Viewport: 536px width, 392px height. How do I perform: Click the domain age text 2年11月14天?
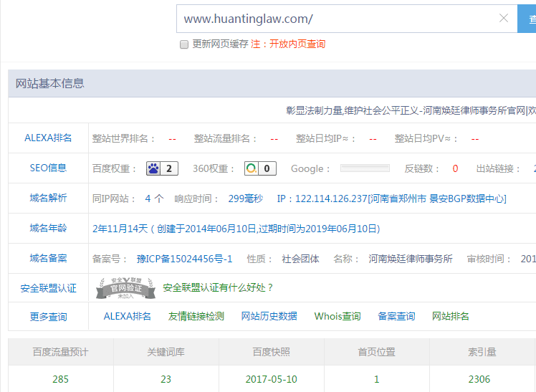click(120, 229)
